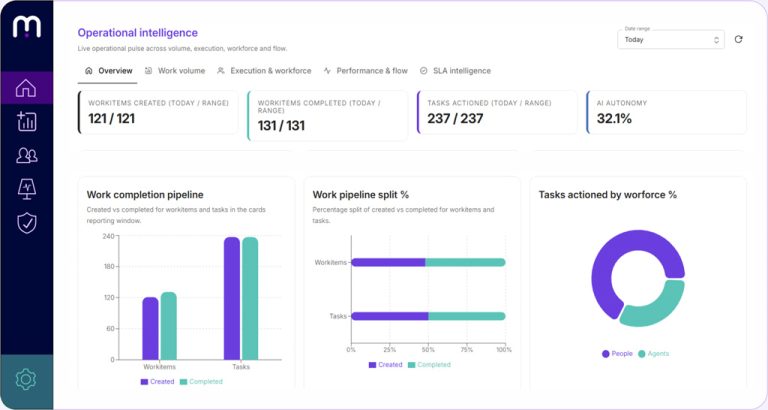This screenshot has height=410, width=768.
Task: Click the AI Autonomy value 32.1%
Action: [614, 119]
